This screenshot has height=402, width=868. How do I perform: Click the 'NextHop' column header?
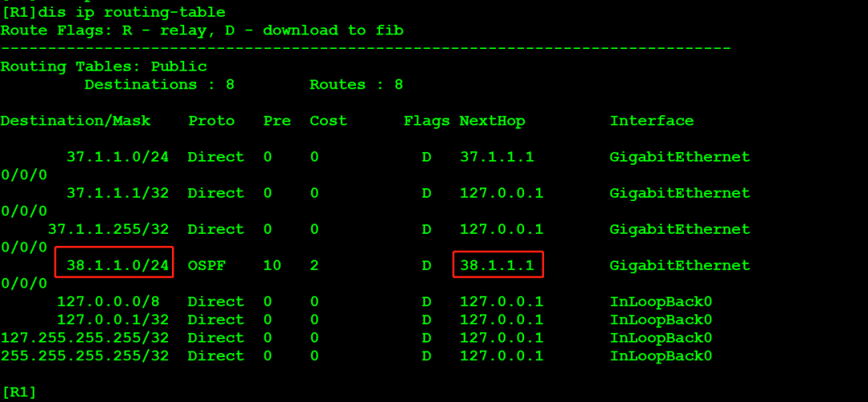(x=492, y=121)
